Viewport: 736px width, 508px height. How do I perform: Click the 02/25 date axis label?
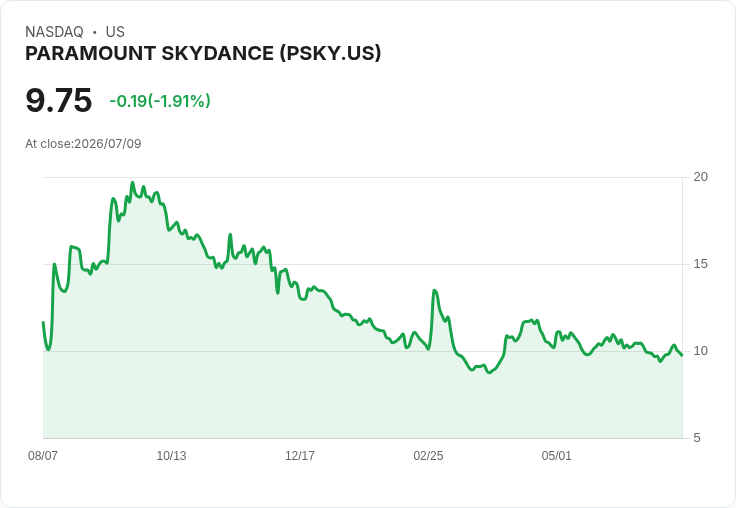[x=428, y=455]
